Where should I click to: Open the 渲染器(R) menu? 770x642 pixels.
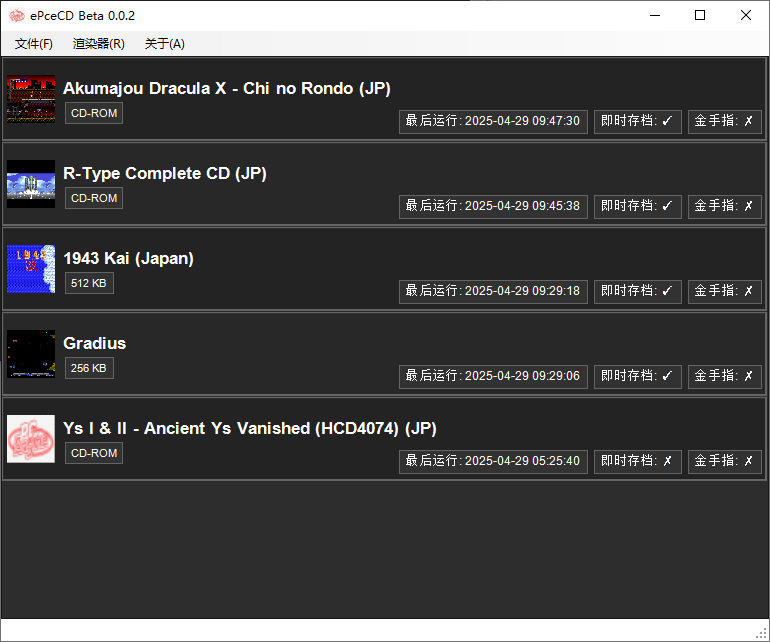click(x=99, y=44)
